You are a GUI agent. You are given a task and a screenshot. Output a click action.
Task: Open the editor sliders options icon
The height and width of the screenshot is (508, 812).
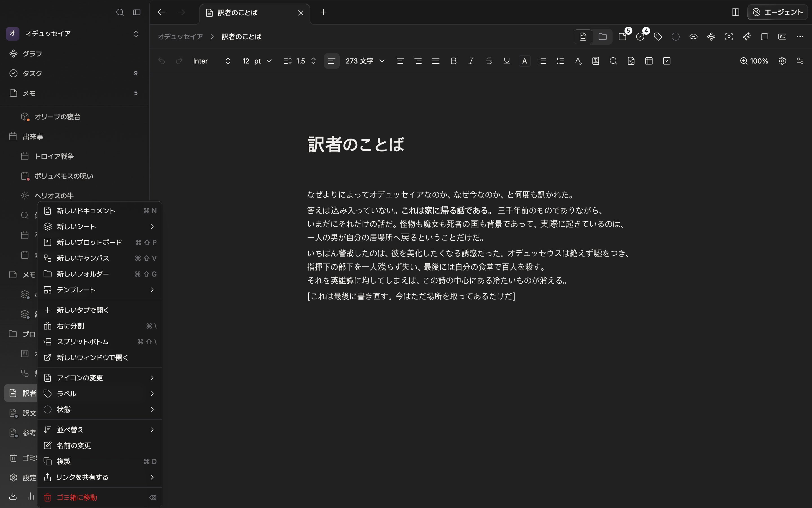tap(800, 61)
